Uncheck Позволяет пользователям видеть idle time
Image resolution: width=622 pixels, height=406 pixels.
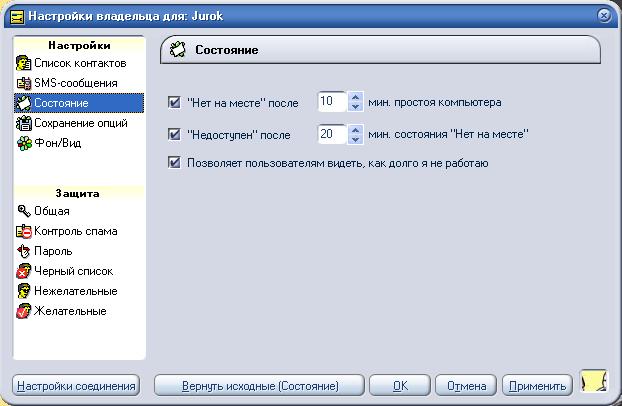[175, 162]
